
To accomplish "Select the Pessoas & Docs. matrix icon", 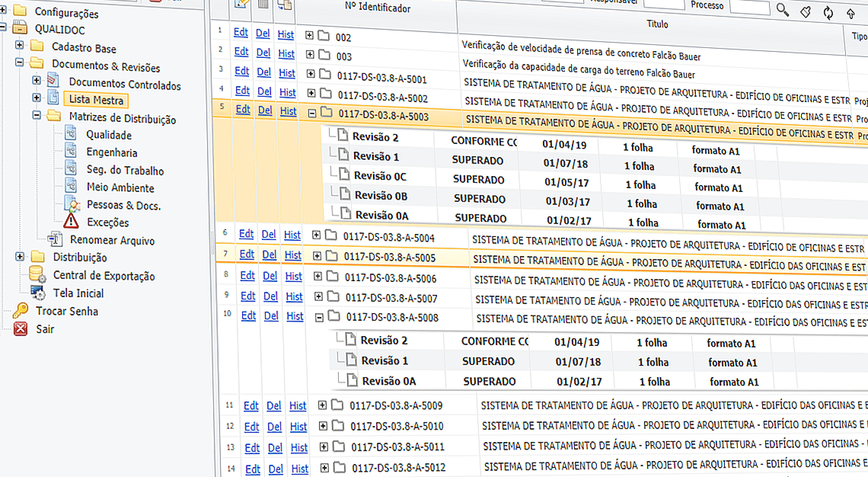I will tap(73, 204).
